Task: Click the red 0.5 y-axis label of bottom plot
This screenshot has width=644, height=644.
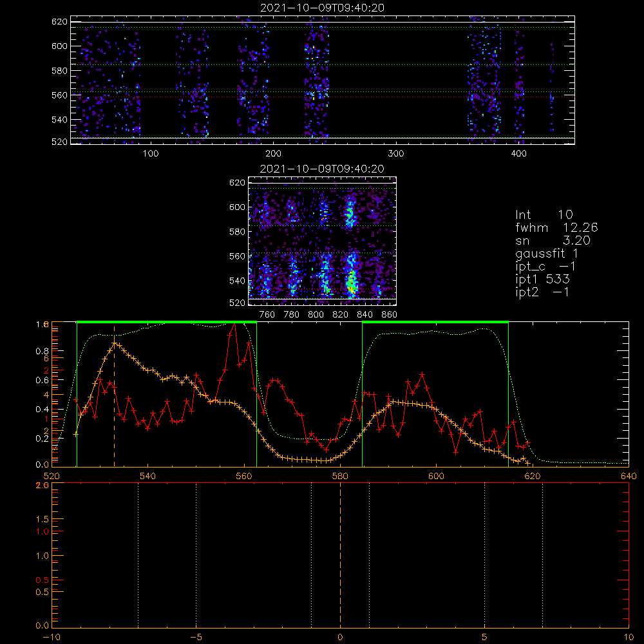Action: point(43,580)
